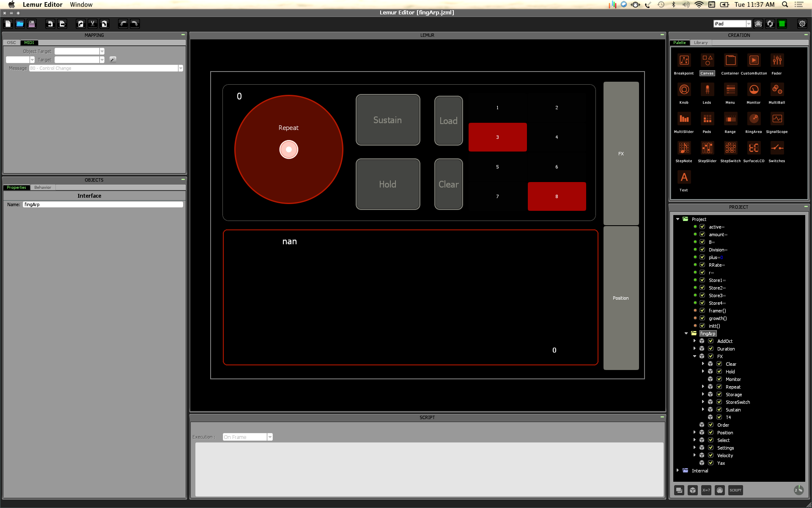
Task: Select the Knob object in palette
Action: pyautogui.click(x=684, y=90)
